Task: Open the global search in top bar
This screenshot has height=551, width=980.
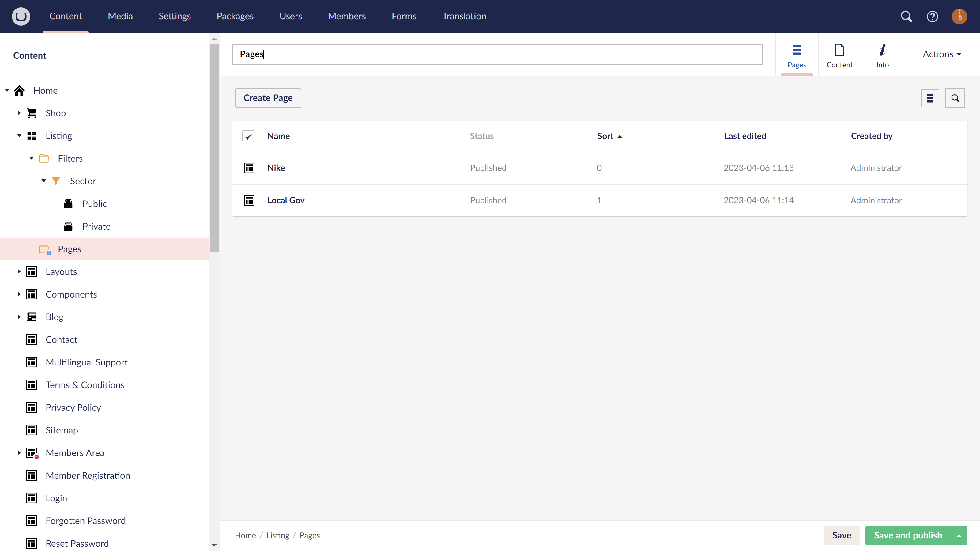Action: [907, 16]
